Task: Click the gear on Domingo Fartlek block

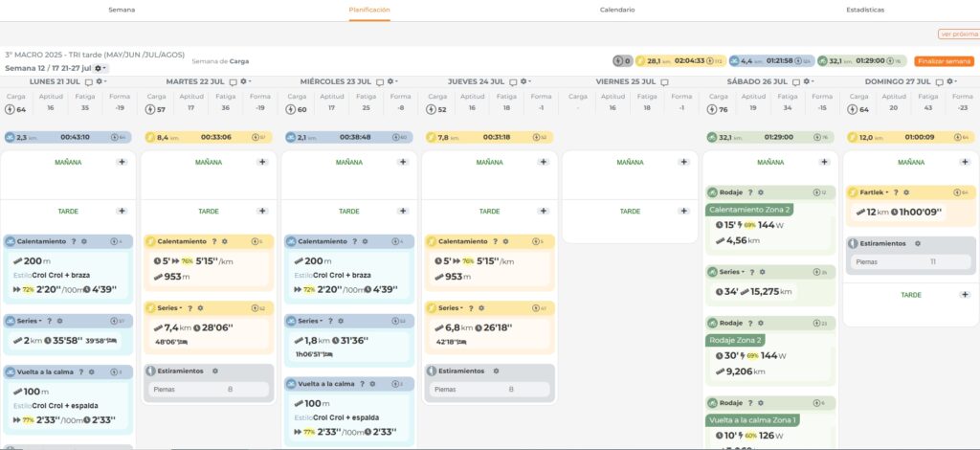Action: [907, 192]
